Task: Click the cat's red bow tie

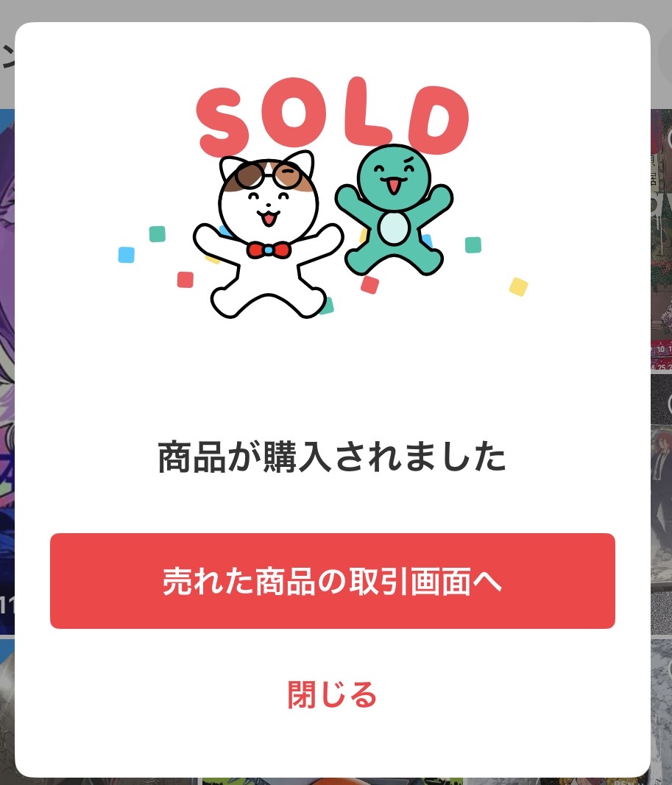Action: pyautogui.click(x=269, y=250)
